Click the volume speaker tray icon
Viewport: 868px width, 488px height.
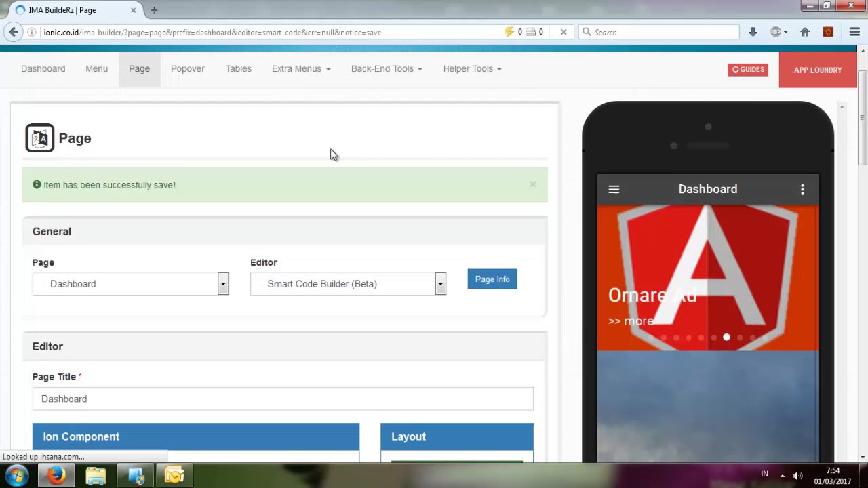click(x=798, y=475)
